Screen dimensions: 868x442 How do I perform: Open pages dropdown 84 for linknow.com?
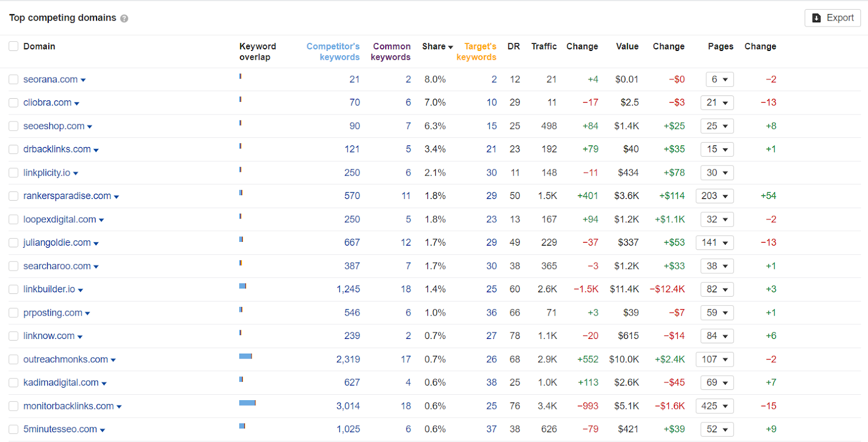717,336
